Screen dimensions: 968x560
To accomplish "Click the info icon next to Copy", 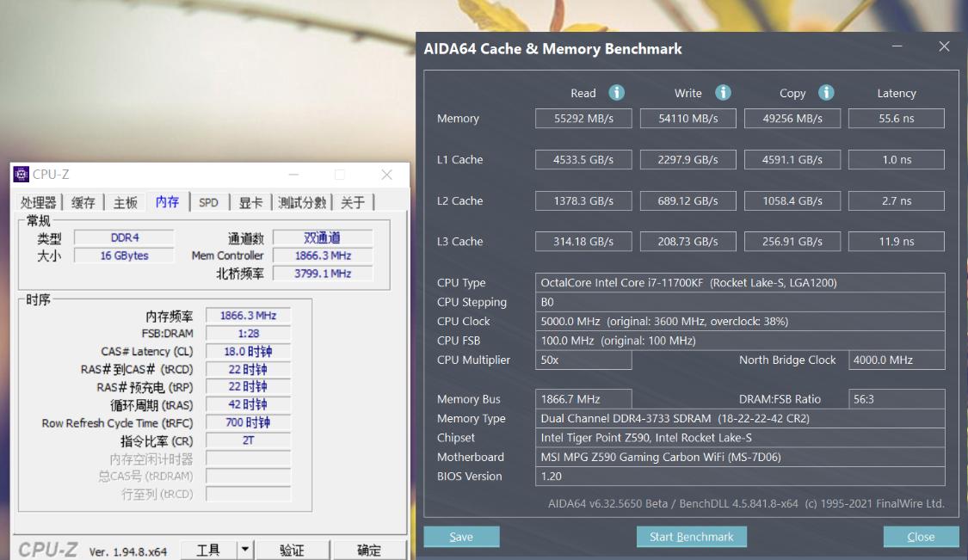I will click(826, 92).
